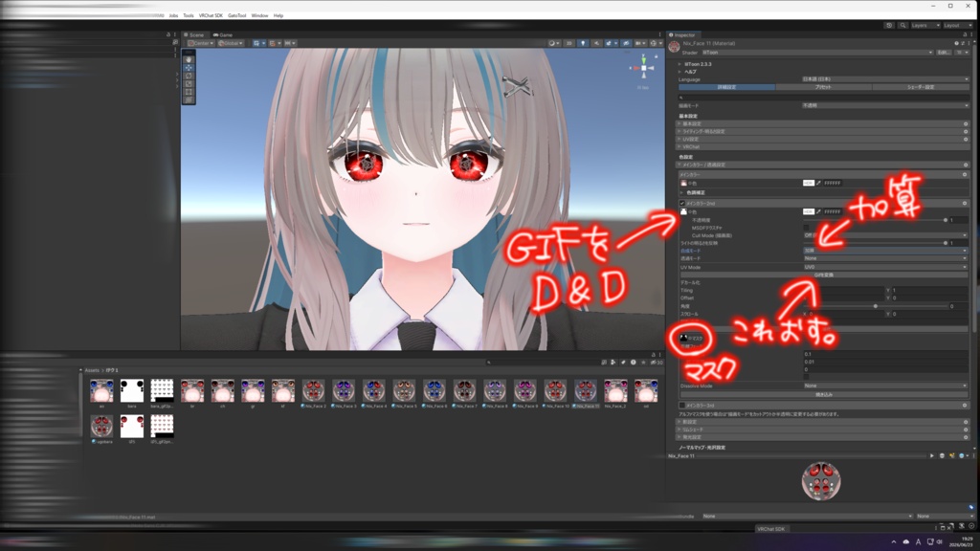Click Assets in Project breadcrumb
This screenshot has width=980, height=551.
pos(92,370)
